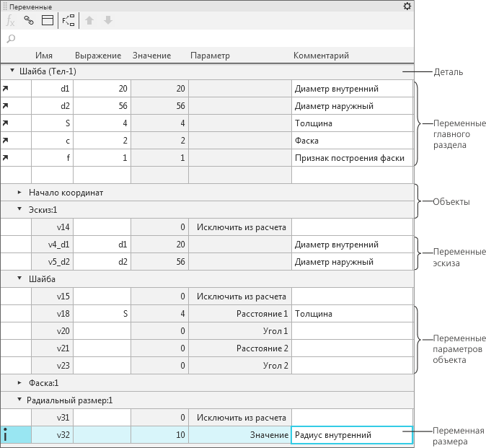The image size is (486, 448).
Task: Click the info marker on row v32
Action: click(x=6, y=435)
